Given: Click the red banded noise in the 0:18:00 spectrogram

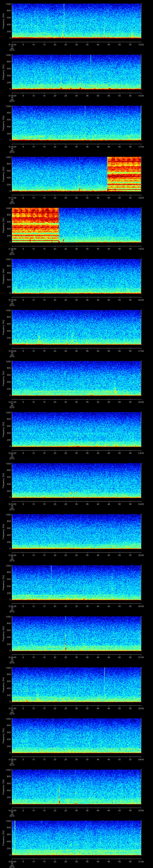Looking at the screenshot, I should coord(35,225).
